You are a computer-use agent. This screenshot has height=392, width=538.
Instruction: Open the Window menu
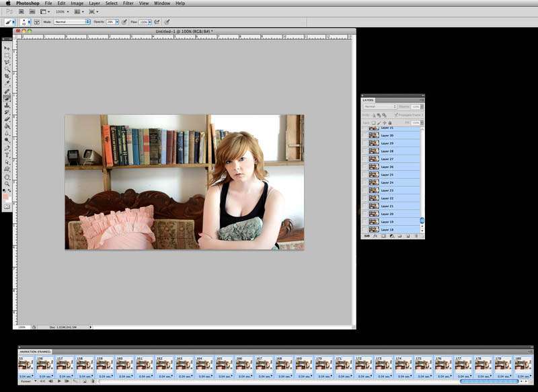(162, 3)
